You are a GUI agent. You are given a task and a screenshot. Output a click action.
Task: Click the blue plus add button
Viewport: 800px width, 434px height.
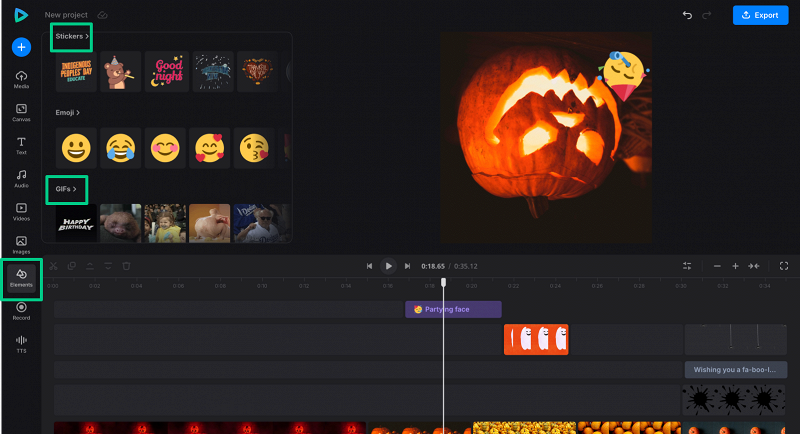21,47
